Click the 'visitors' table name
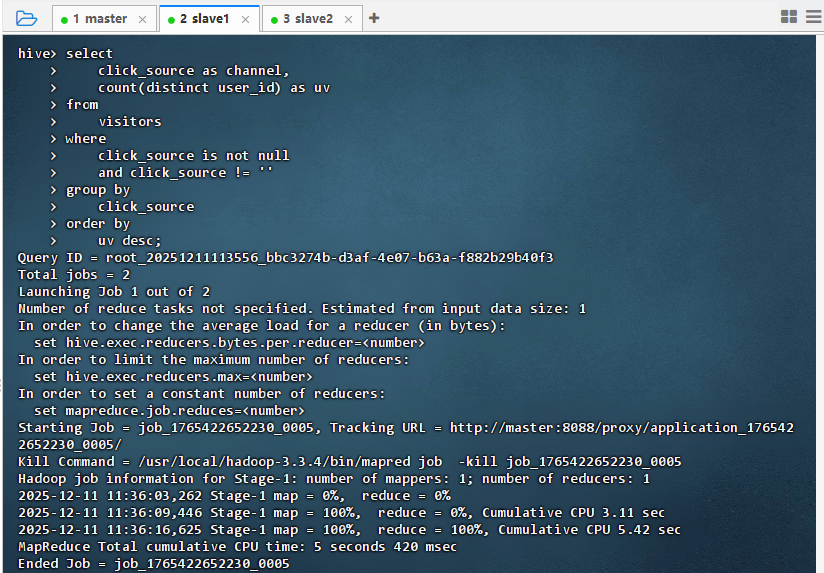The height and width of the screenshot is (573, 824). point(130,121)
